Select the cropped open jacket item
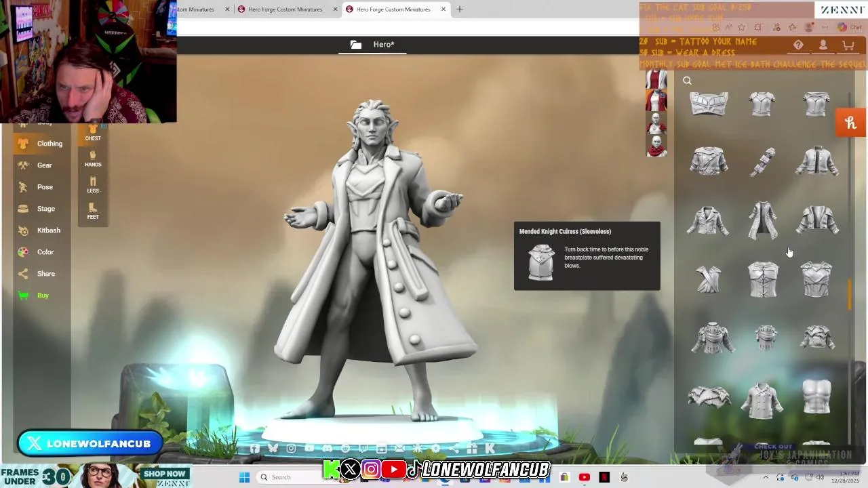Image resolution: width=868 pixels, height=488 pixels. tap(816, 221)
